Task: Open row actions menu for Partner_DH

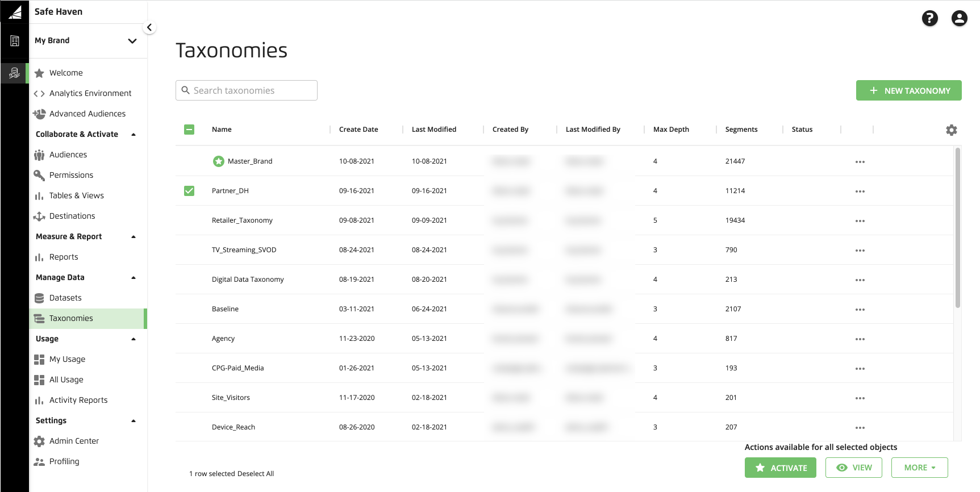Action: [860, 191]
